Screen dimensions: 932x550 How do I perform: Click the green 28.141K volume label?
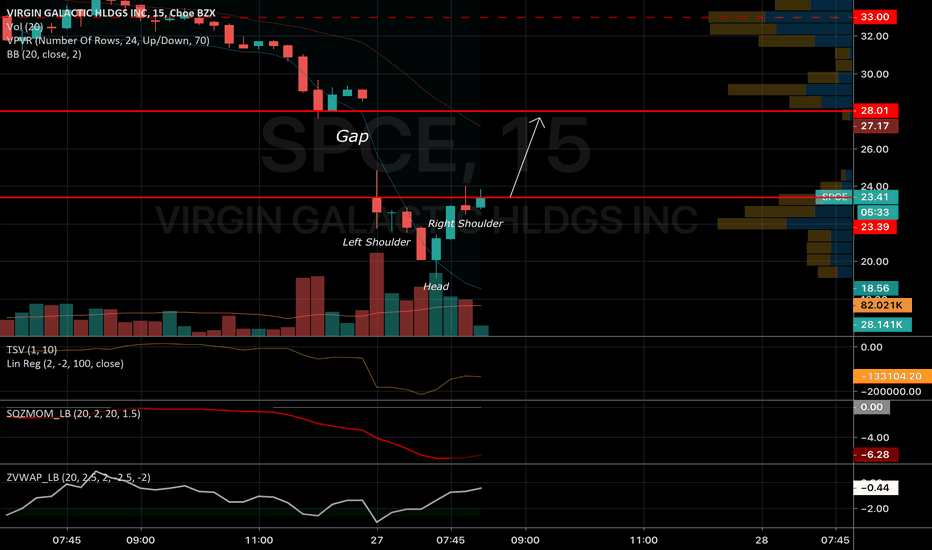(881, 325)
